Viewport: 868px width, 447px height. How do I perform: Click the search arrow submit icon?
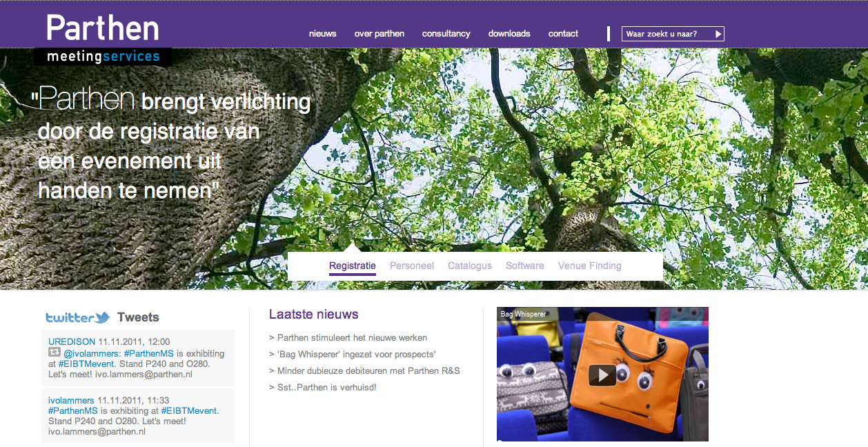tap(718, 34)
